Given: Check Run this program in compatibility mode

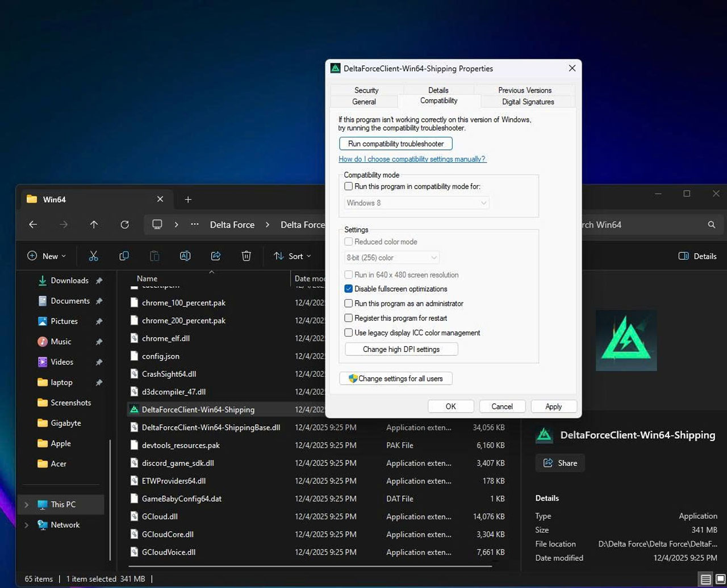Looking at the screenshot, I should click(349, 186).
